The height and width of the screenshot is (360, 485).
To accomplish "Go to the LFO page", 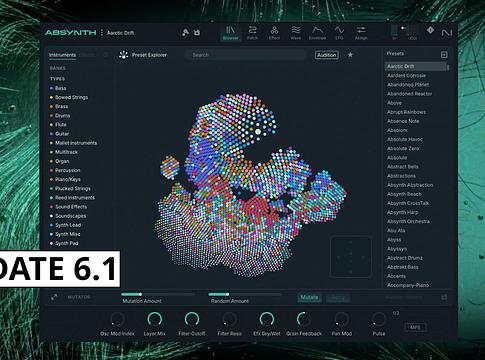I will click(x=339, y=33).
